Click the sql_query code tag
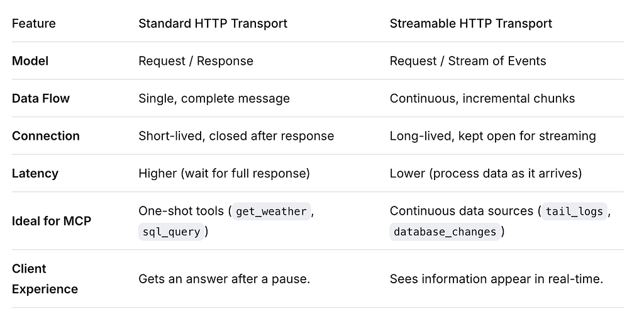This screenshot has width=644, height=316. pos(171,232)
